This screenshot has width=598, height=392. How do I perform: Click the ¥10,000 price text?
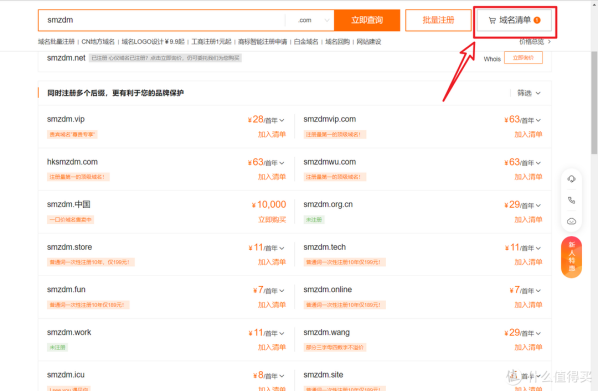pyautogui.click(x=269, y=205)
